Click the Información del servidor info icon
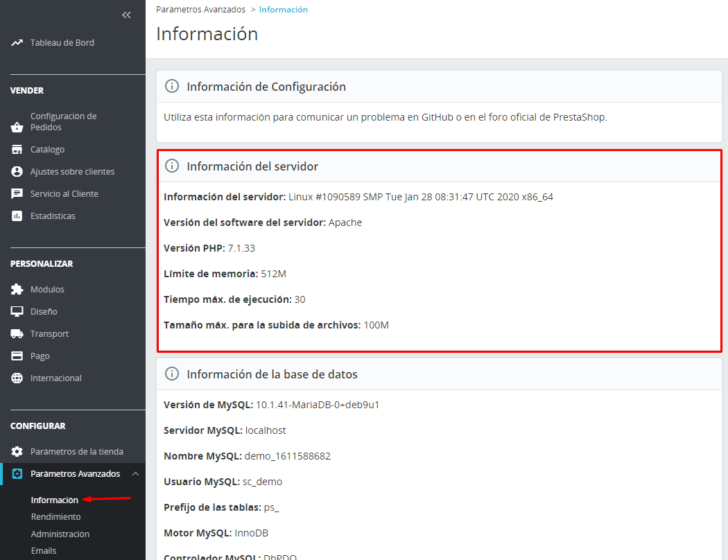The height and width of the screenshot is (560, 728). click(171, 166)
